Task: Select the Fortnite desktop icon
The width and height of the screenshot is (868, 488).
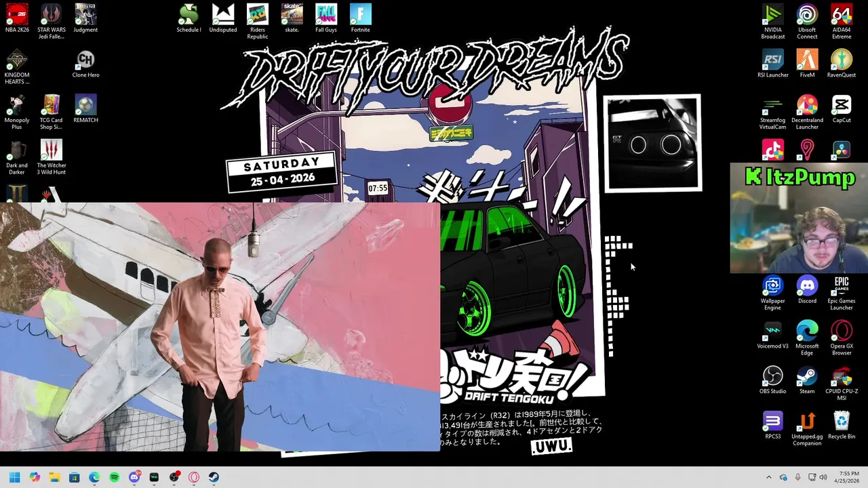Action: 361,18
